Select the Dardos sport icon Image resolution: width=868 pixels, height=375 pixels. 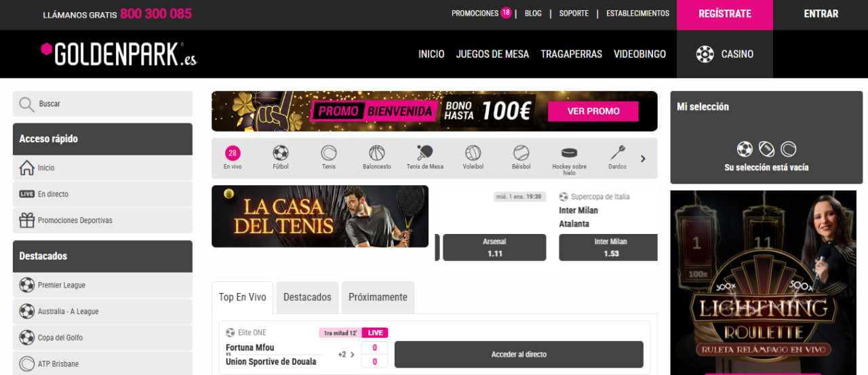pos(617,153)
